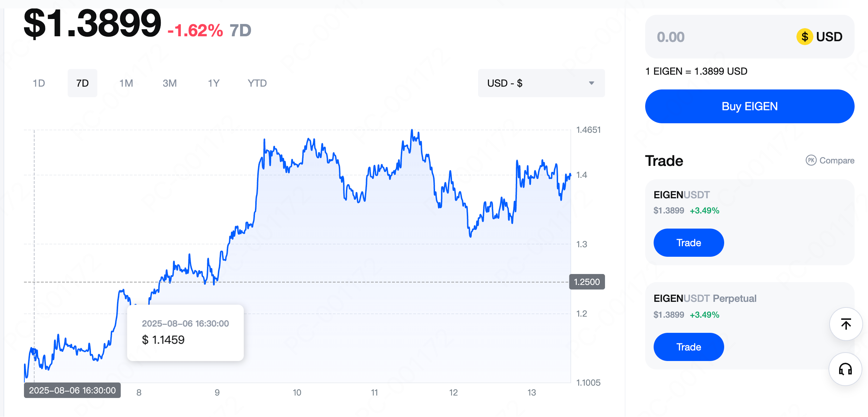Switch chart to 1M timeframe
Screen dimensions: 868x417
(x=126, y=83)
